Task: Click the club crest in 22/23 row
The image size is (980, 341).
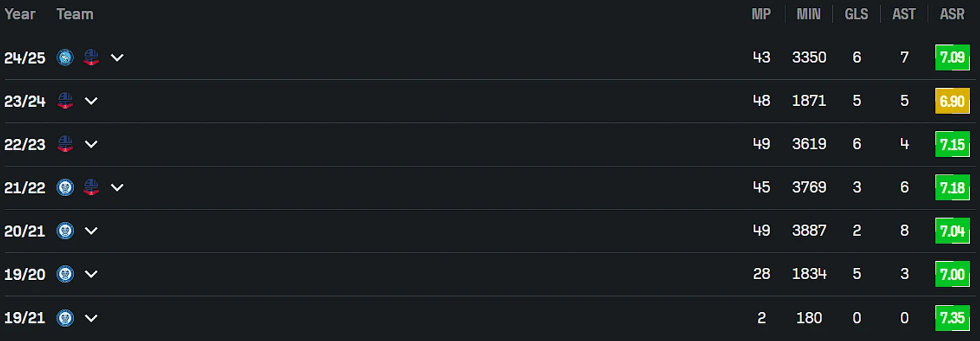Action: (x=65, y=144)
